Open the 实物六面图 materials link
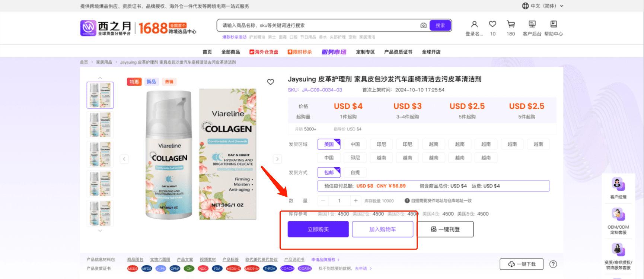This screenshot has height=279, width=644. (x=160, y=260)
